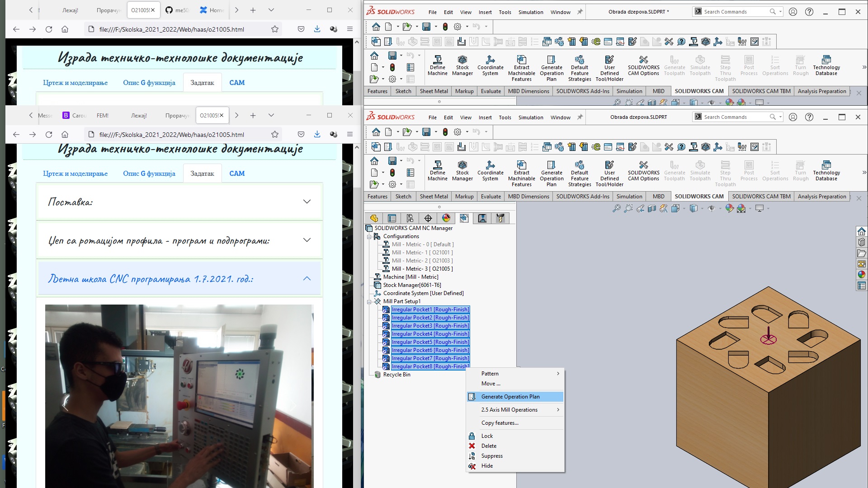Screen dimensions: 868x488
Task: Click Section View in lower viewport toolbar
Action: click(x=651, y=208)
